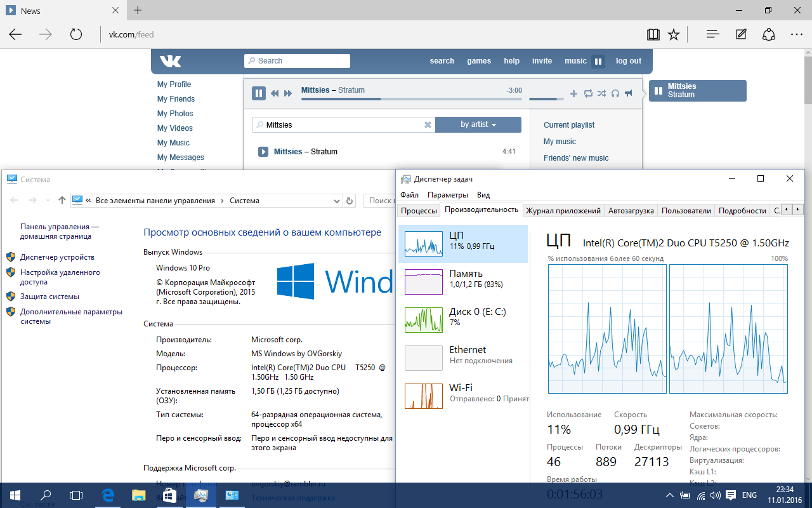Screen dimensions: 812x508
Task: Skip to next track in VK player
Action: click(x=288, y=93)
